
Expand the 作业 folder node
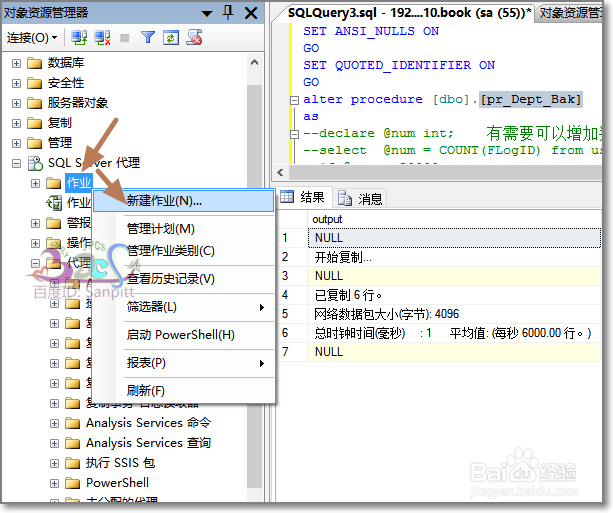coord(35,183)
